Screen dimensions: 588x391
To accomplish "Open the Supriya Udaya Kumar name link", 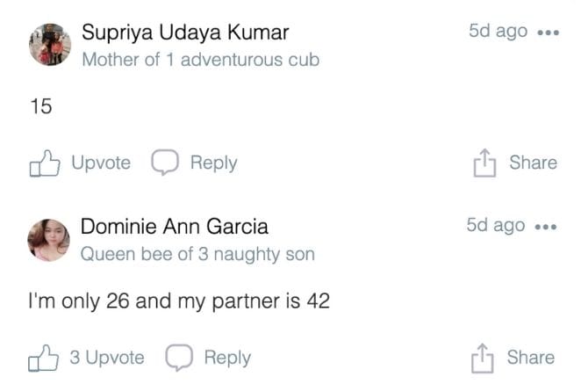I will coord(185,33).
